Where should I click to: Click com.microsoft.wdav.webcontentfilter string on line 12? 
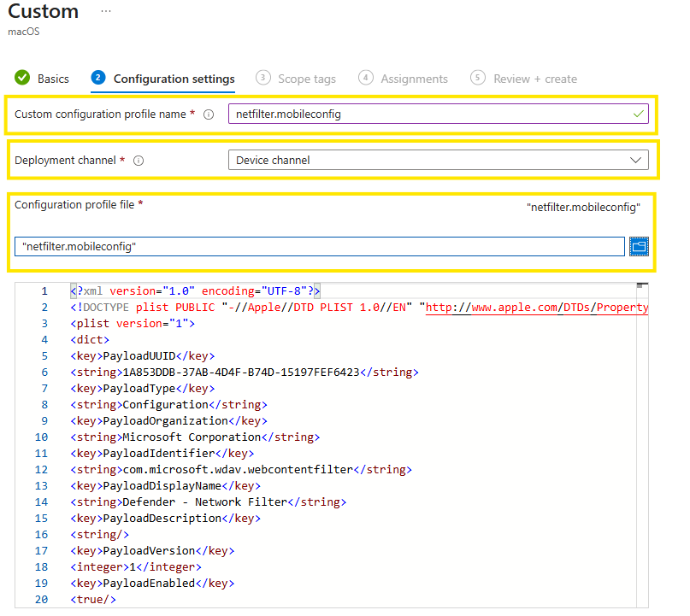tap(241, 470)
